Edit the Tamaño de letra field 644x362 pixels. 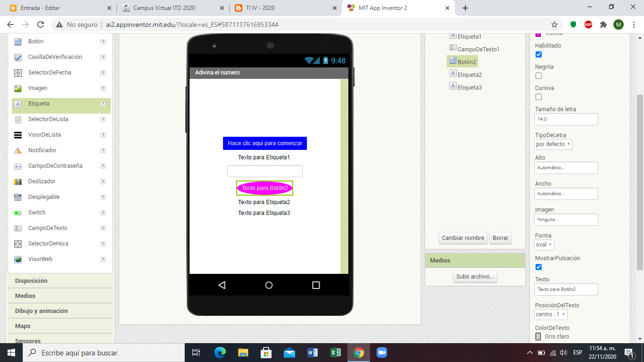(x=566, y=119)
